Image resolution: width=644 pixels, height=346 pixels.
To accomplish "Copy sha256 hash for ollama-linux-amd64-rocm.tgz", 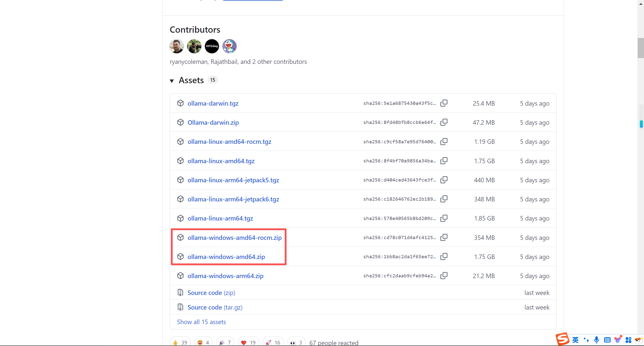I will coord(444,142).
